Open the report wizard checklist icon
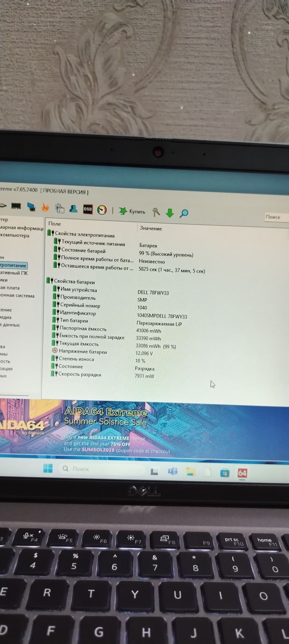The width and height of the screenshot is (289, 644). coord(59,208)
